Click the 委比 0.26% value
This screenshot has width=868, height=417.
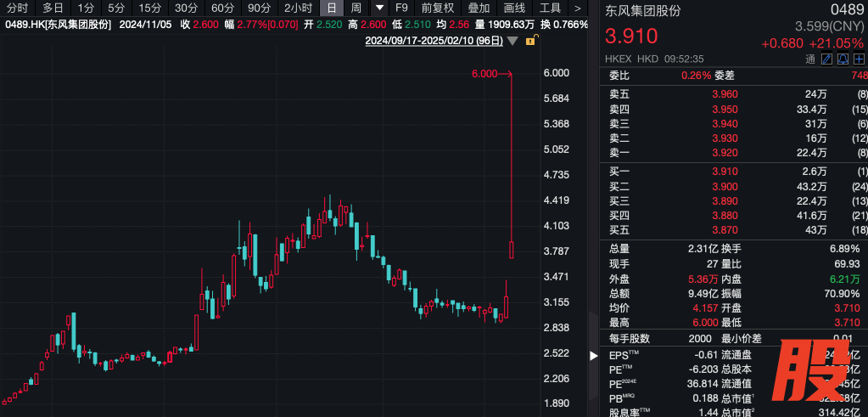coord(696,76)
